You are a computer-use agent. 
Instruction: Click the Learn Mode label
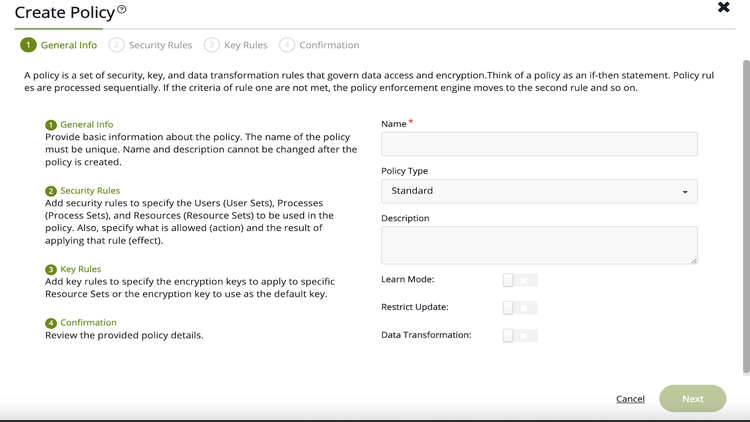point(408,279)
